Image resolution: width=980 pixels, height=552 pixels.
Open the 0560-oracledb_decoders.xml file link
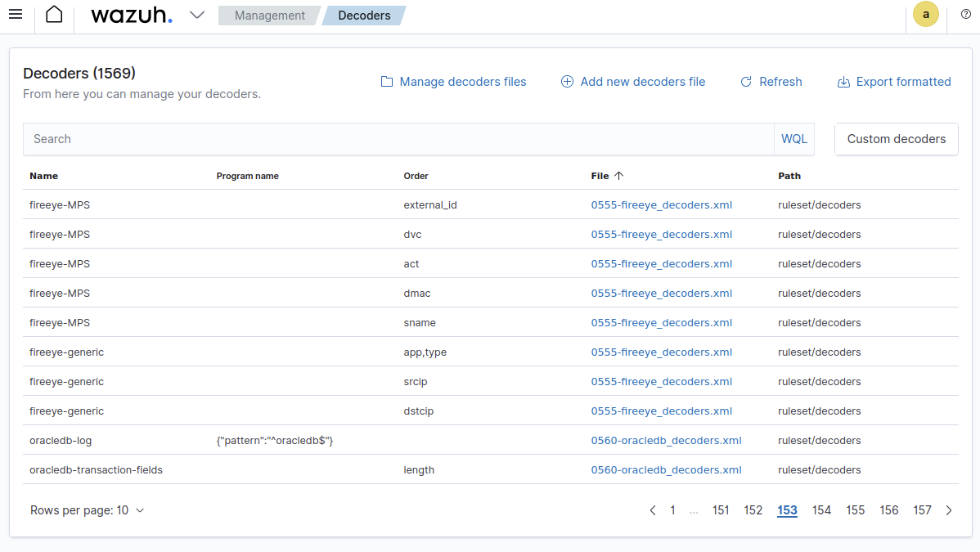(x=666, y=440)
